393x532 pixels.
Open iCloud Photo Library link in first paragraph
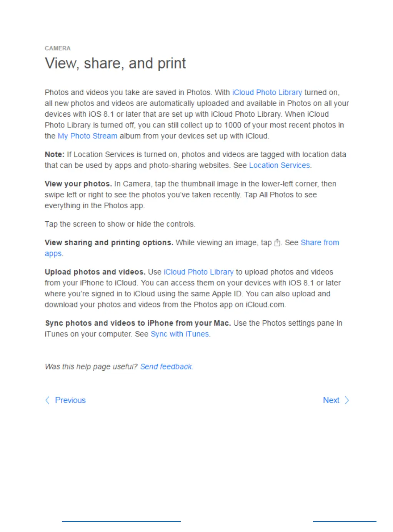267,92
